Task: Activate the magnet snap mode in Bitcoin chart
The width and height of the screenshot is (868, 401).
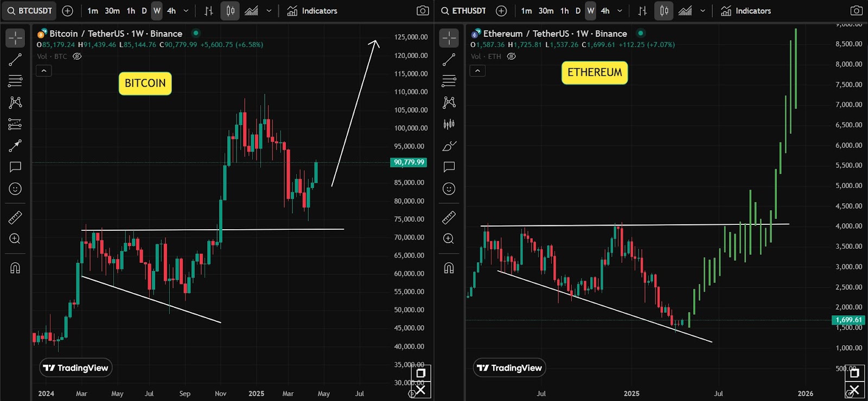Action: pos(15,268)
